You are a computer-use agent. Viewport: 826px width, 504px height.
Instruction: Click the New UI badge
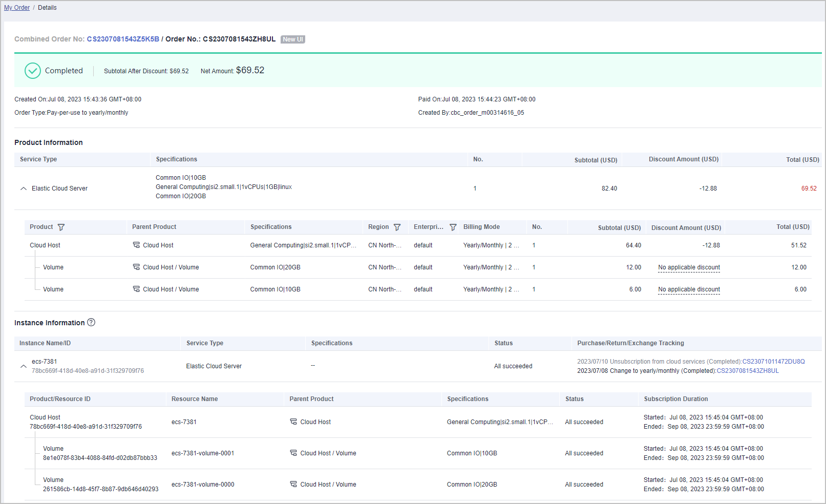pos(293,39)
